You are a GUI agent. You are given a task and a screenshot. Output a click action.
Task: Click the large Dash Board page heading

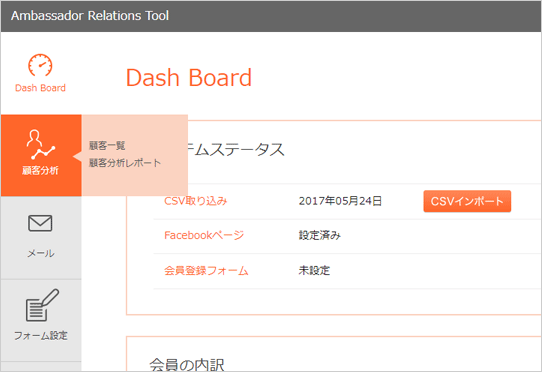pyautogui.click(x=189, y=77)
